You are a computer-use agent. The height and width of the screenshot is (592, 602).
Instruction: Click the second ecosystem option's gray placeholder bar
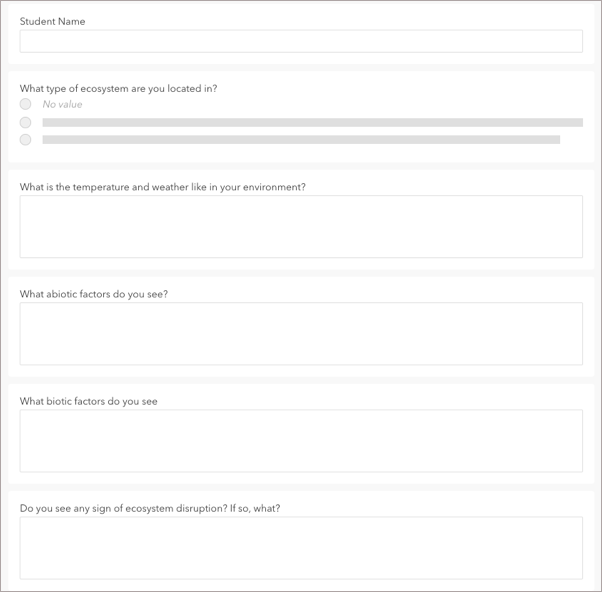(x=312, y=122)
